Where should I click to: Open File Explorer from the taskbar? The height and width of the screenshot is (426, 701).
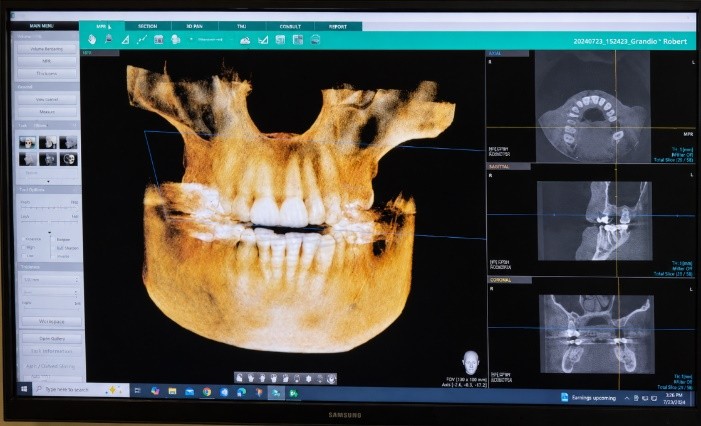(x=172, y=392)
